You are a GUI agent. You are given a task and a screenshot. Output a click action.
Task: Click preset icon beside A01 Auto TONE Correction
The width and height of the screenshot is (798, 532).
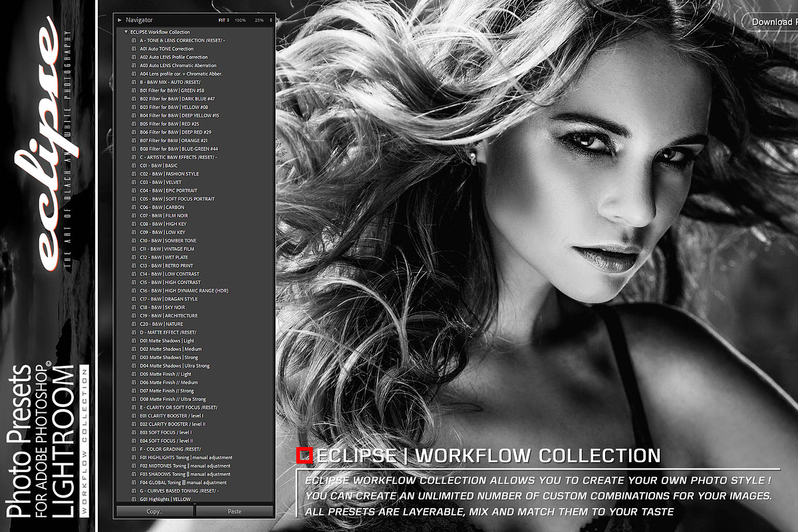pyautogui.click(x=134, y=49)
